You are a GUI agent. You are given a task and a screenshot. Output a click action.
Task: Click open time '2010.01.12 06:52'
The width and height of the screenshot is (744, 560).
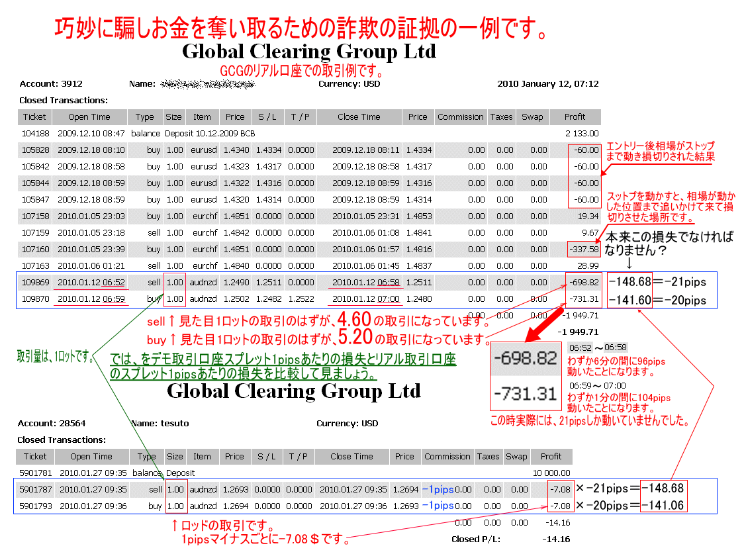[x=91, y=283]
